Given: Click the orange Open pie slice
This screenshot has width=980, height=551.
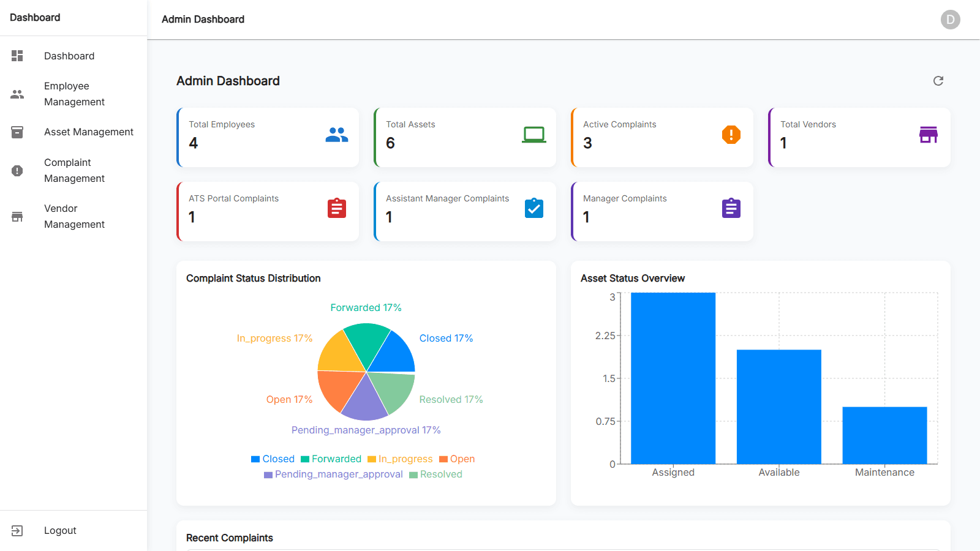Looking at the screenshot, I should pos(339,388).
